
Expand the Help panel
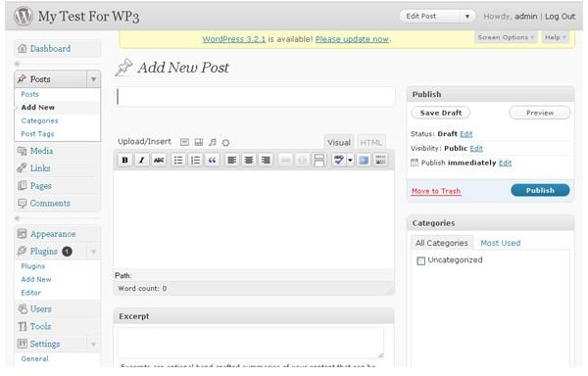pos(555,37)
